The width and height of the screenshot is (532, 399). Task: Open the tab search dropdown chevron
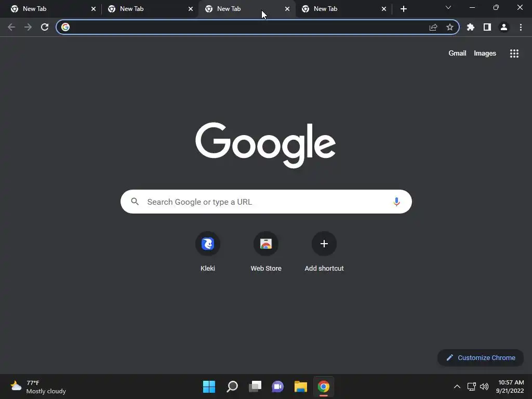[448, 7]
